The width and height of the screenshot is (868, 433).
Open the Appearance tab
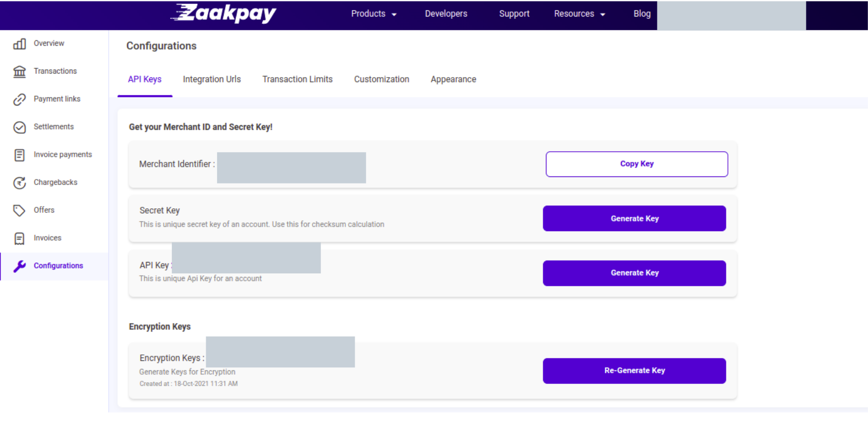[x=453, y=80]
